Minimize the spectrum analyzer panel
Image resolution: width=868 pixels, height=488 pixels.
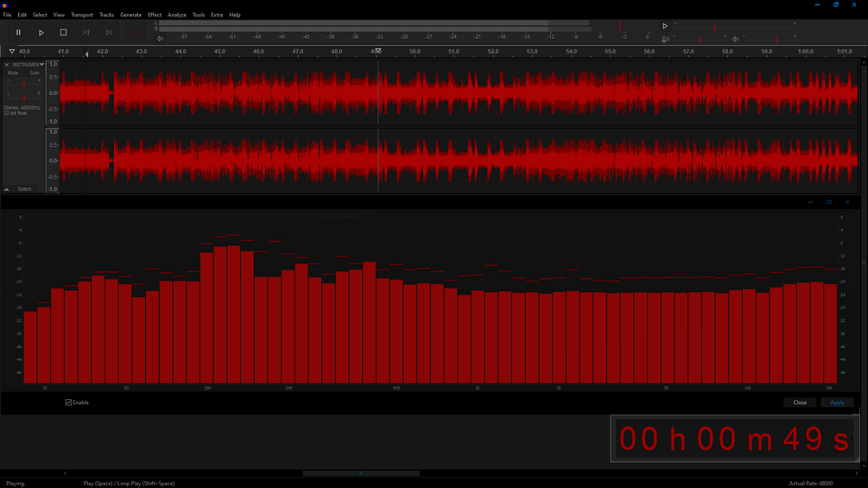pos(810,202)
